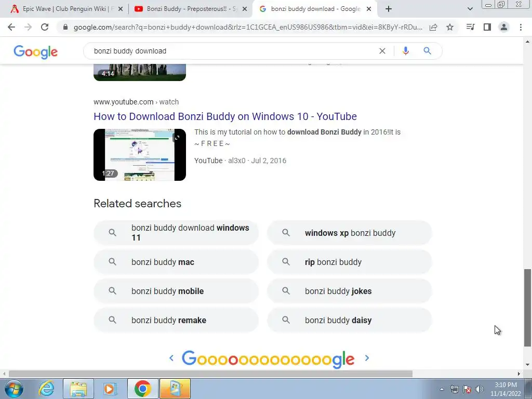
Task: Click the address bar URL
Action: point(248,28)
